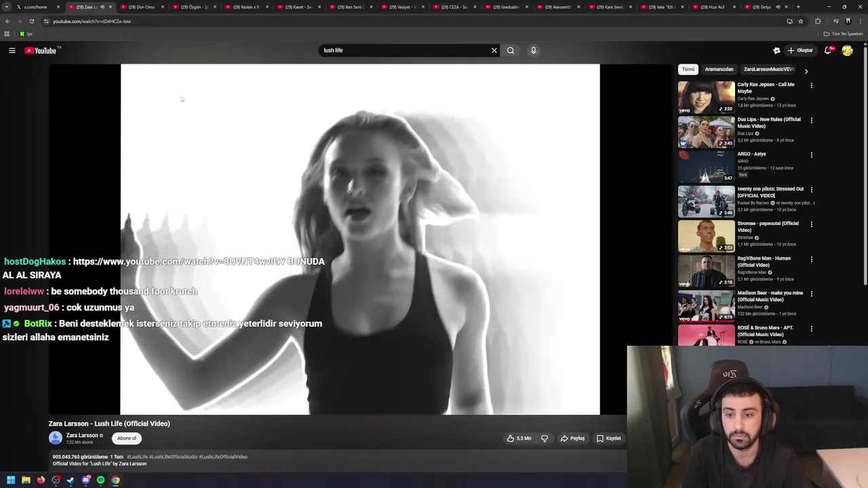Viewport: 868px width, 488px height.
Task: Open Zara Larsson channel avatar
Action: (x=56, y=438)
